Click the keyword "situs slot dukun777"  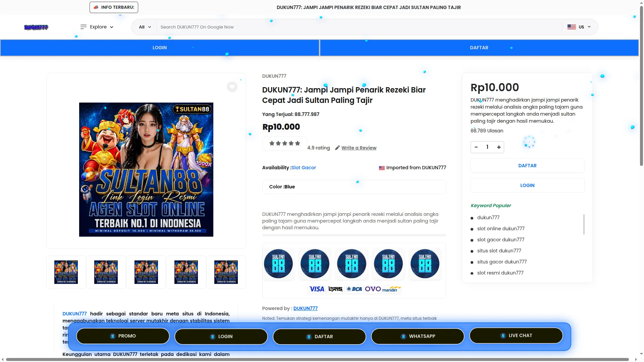(x=499, y=251)
